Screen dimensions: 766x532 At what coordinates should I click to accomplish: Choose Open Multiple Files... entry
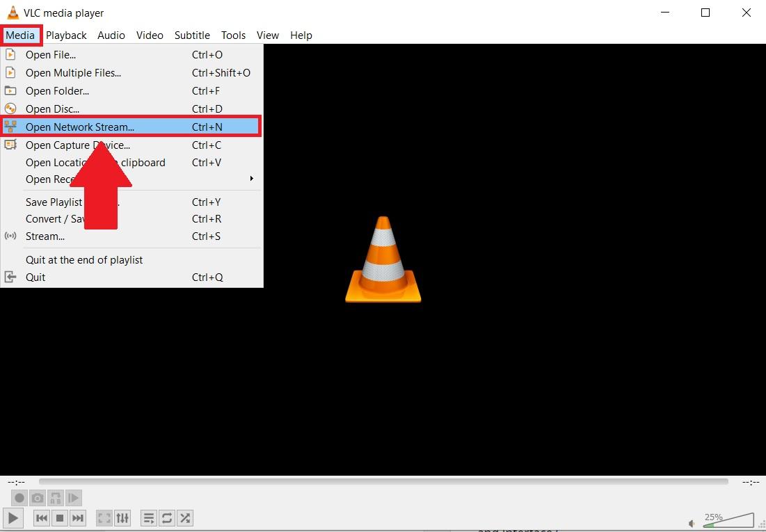tap(131, 73)
